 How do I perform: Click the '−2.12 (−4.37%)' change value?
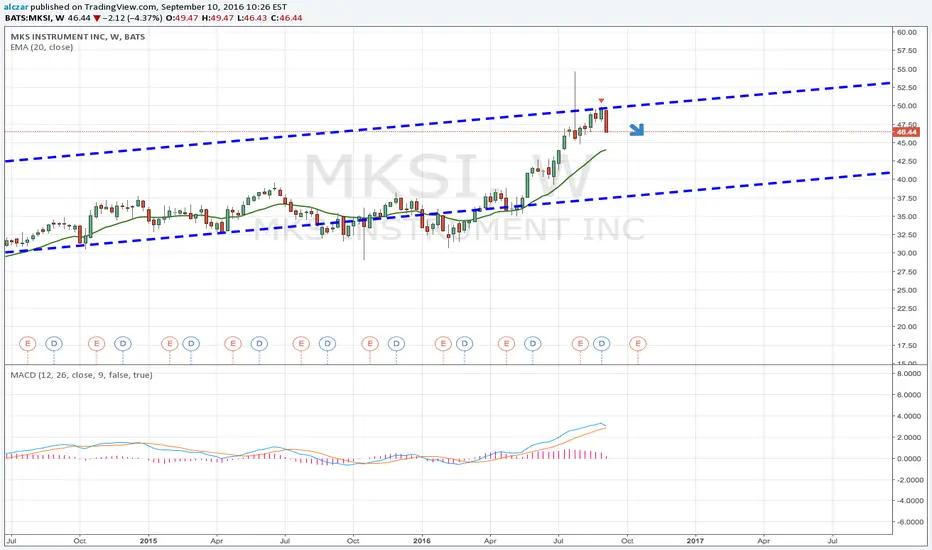click(x=132, y=18)
